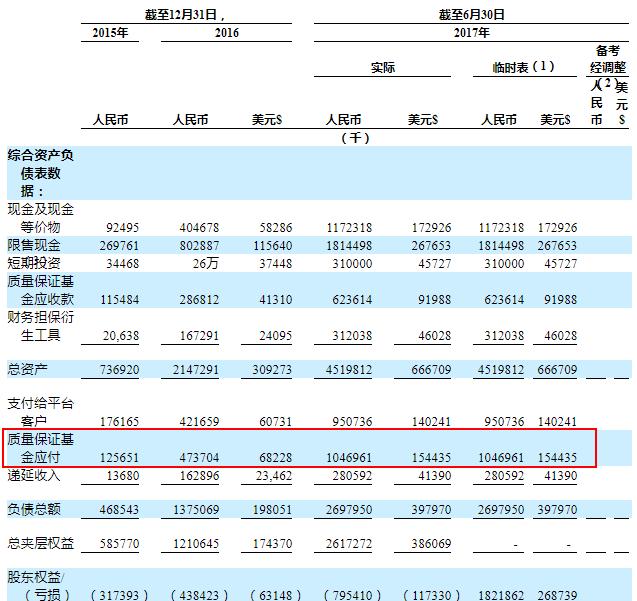
Task: Select the 473704 payable value
Action: tap(199, 458)
